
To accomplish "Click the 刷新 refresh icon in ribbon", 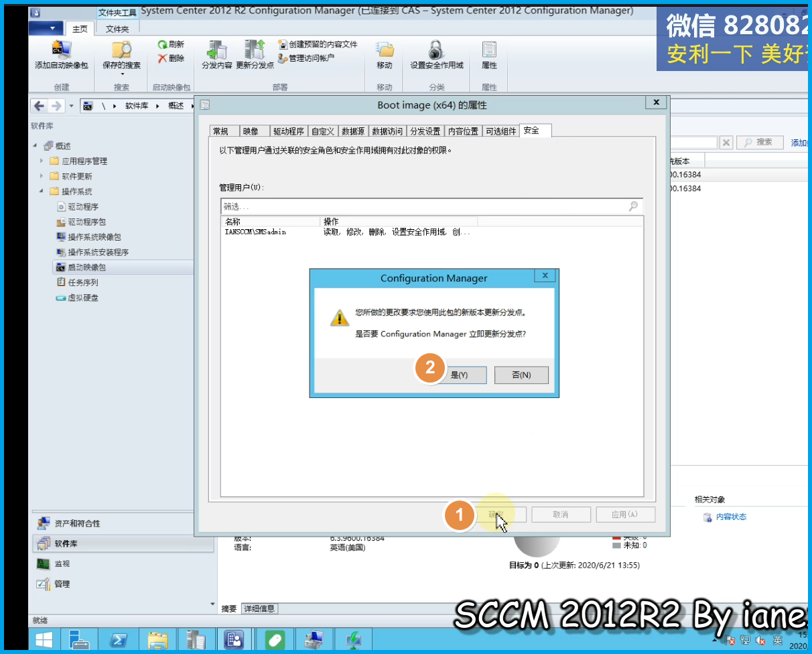I will click(x=162, y=44).
